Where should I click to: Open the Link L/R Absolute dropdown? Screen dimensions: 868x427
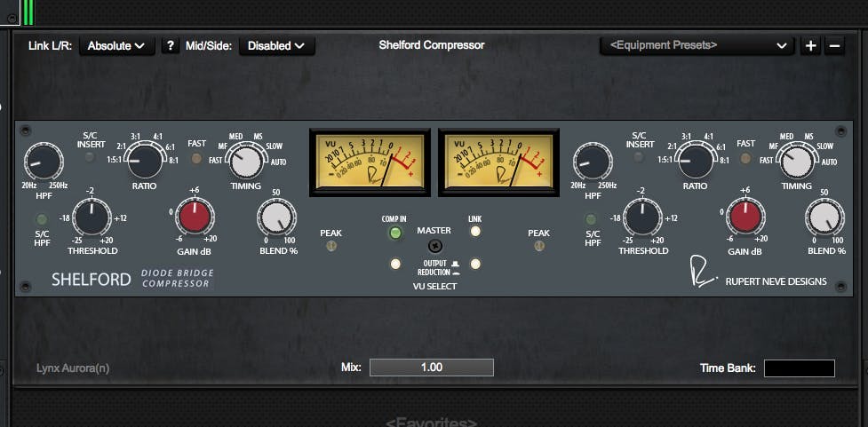116,46
